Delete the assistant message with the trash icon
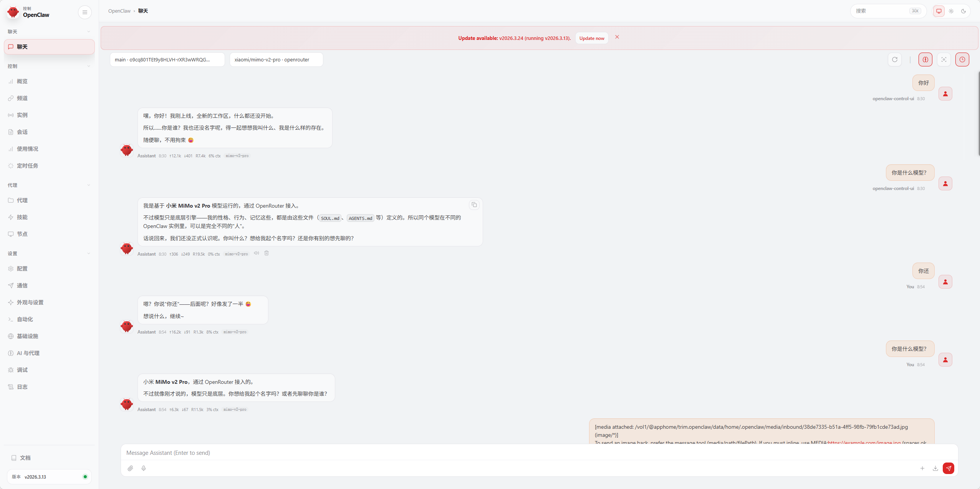 [267, 253]
